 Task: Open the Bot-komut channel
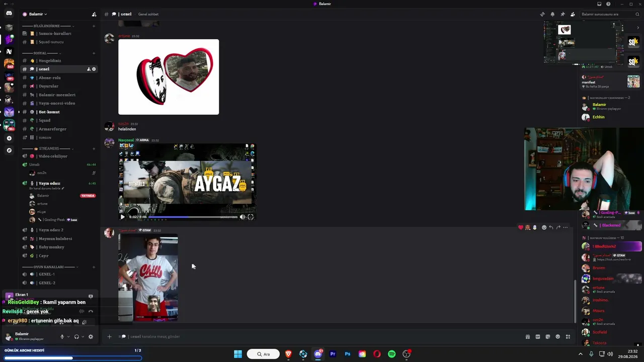tap(60, 112)
